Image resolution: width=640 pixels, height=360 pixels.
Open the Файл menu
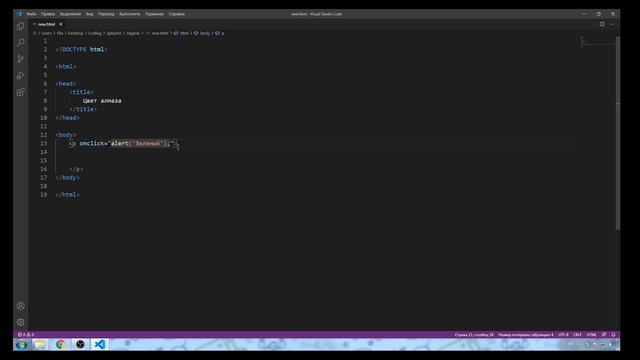pos(31,14)
